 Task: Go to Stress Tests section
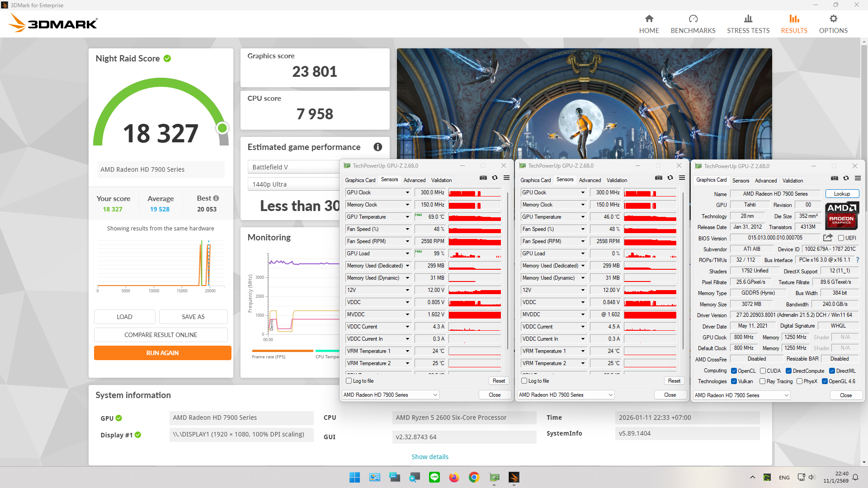(748, 24)
